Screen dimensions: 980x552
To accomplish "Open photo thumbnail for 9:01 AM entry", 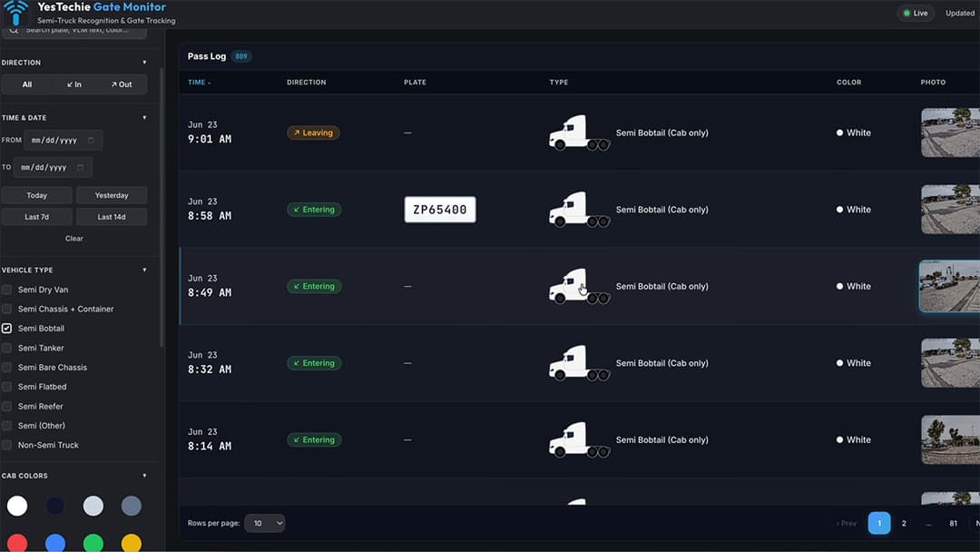I will (x=950, y=133).
